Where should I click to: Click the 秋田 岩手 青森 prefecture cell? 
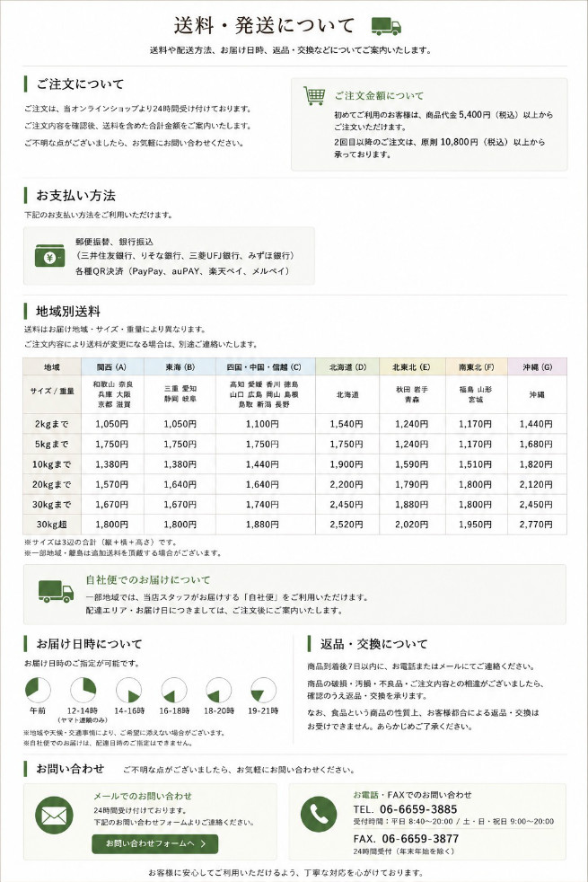pyautogui.click(x=412, y=394)
